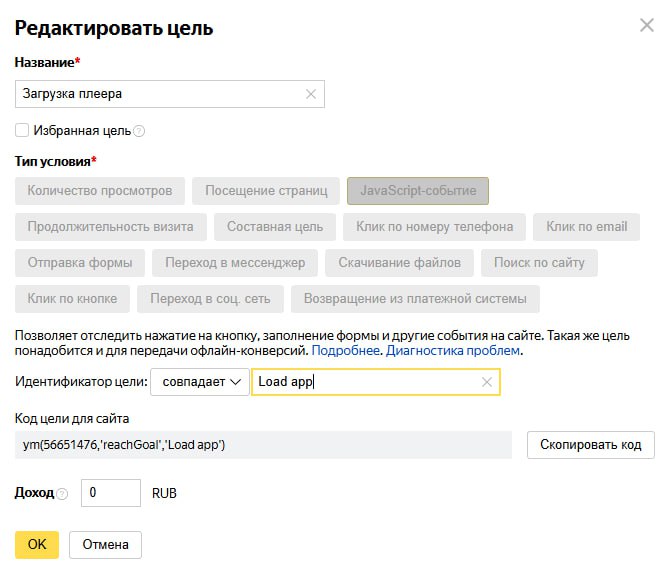Click the Код цели для сайта label
The width and height of the screenshot is (667, 564).
(x=72, y=419)
